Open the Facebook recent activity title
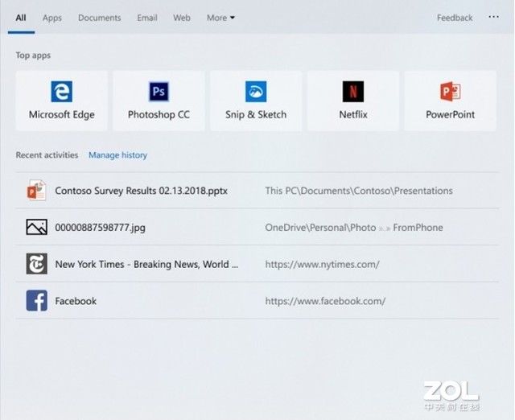The width and height of the screenshot is (515, 420). pyautogui.click(x=76, y=301)
